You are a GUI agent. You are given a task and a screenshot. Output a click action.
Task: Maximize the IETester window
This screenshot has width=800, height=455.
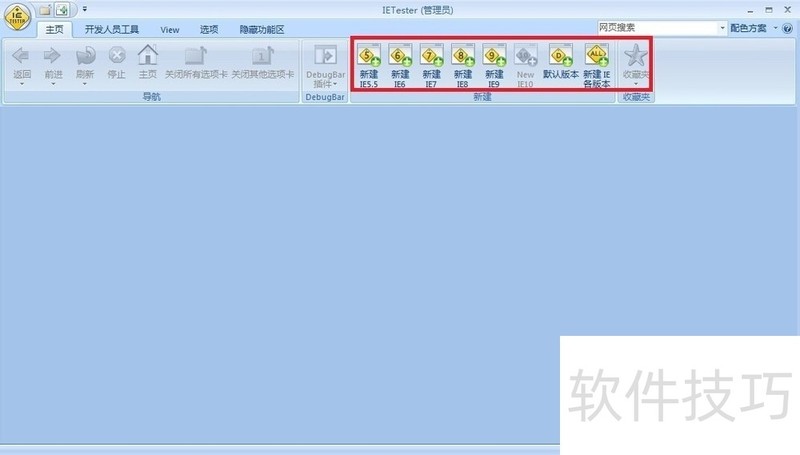point(769,10)
